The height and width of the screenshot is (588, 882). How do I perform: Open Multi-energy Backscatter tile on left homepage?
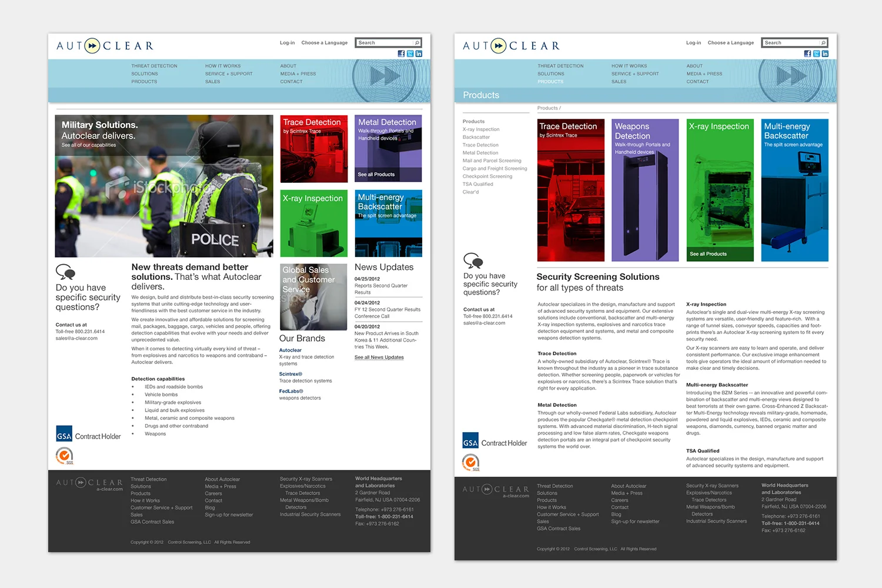click(x=388, y=223)
